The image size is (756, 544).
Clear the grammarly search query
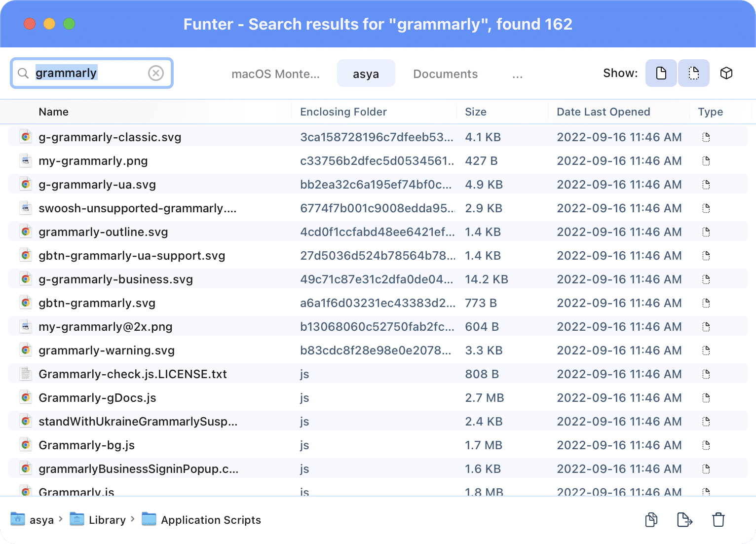pyautogui.click(x=156, y=73)
